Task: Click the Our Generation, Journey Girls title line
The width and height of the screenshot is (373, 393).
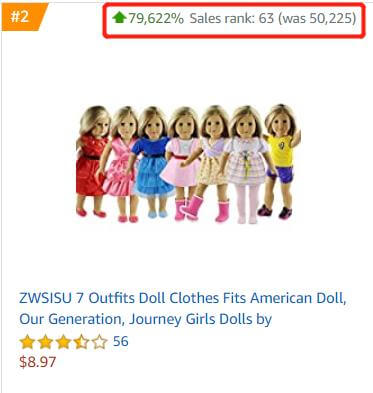Action: pos(145,319)
